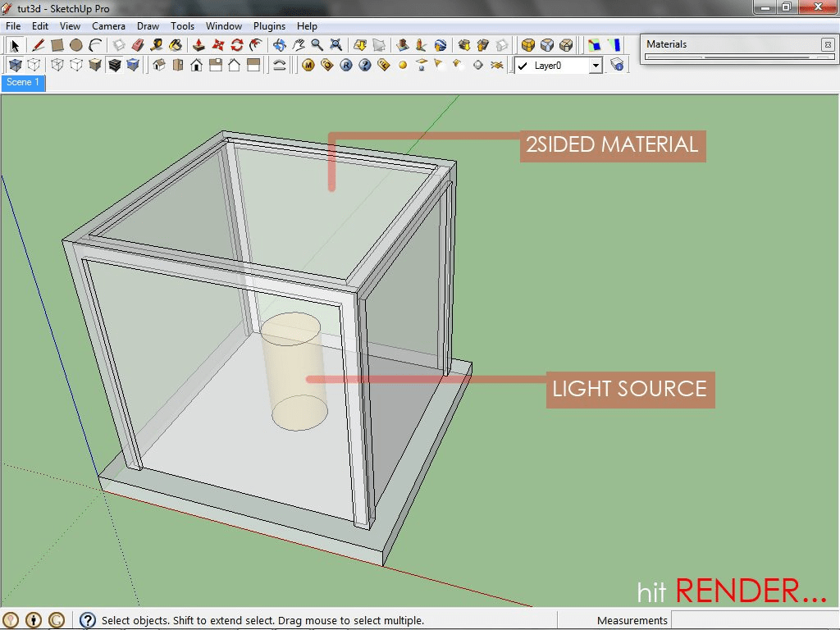
Task: Click the Add New Building icon
Action: click(402, 46)
